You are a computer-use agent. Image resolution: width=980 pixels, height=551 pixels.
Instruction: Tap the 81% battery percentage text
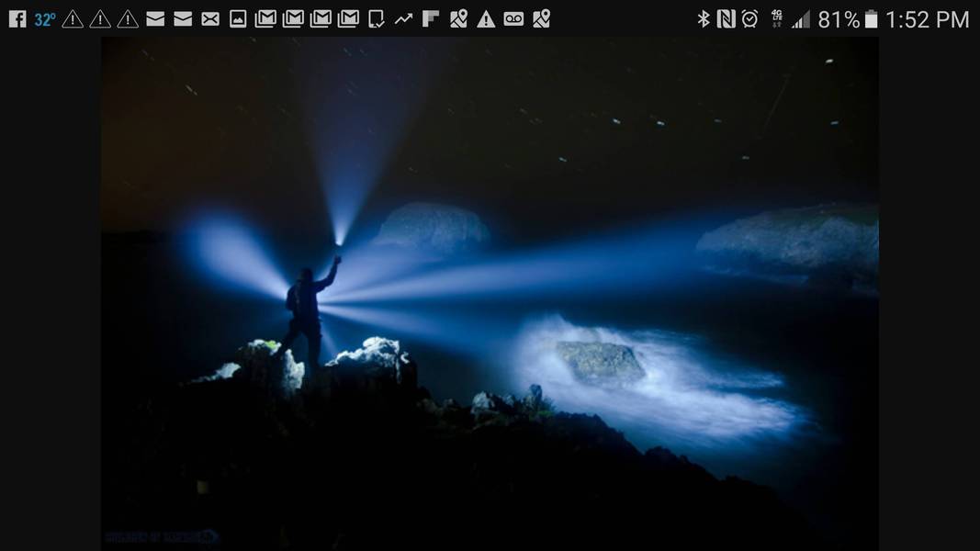click(x=838, y=18)
